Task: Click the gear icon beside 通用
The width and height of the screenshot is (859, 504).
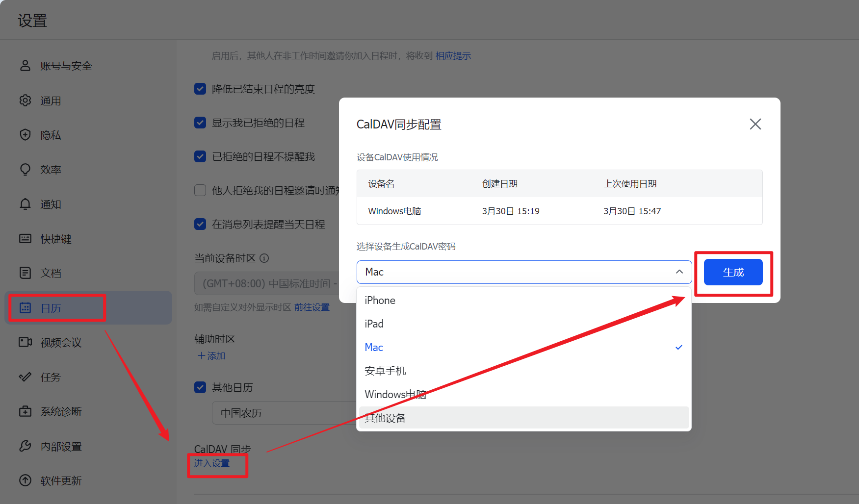Action: (x=25, y=101)
